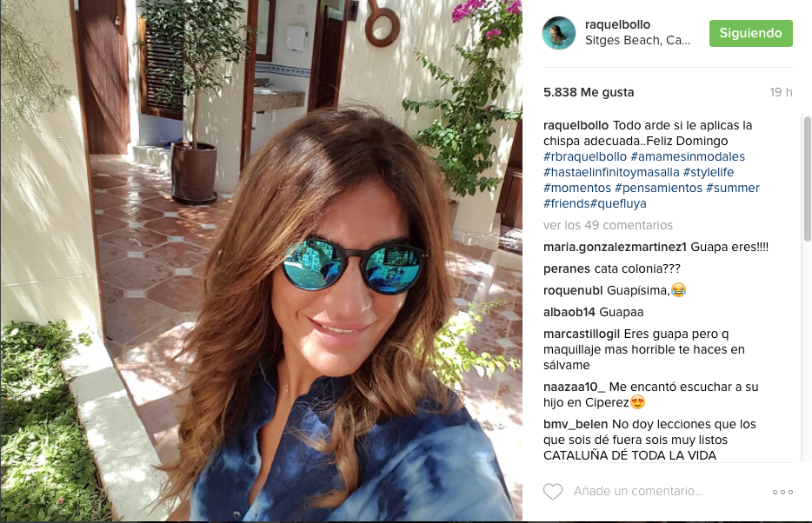Open the #summer hashtag

733,188
